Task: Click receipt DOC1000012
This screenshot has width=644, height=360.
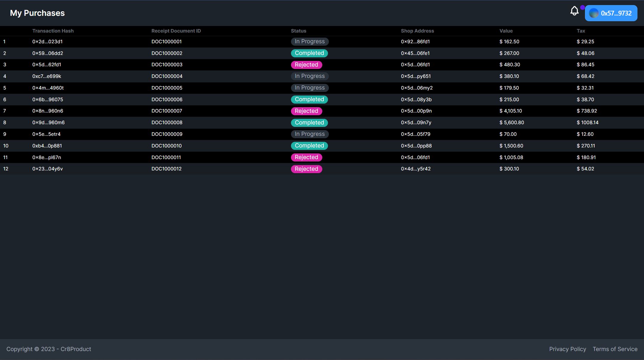Action: click(x=166, y=169)
